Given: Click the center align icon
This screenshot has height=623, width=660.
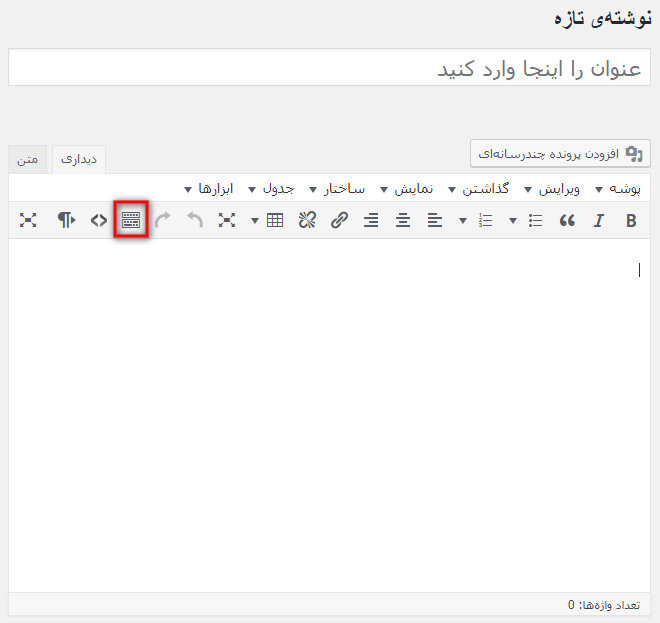Looking at the screenshot, I should pyautogui.click(x=403, y=221).
